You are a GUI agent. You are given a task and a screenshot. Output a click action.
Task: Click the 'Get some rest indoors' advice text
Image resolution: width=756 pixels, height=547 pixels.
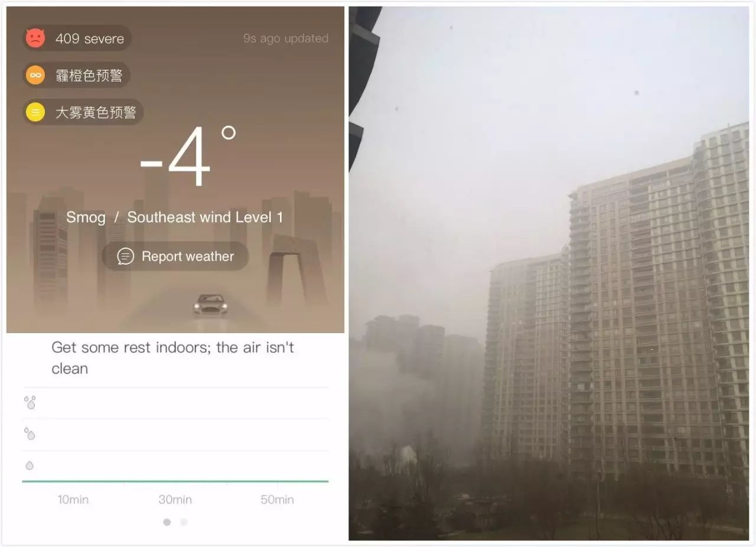(x=172, y=358)
